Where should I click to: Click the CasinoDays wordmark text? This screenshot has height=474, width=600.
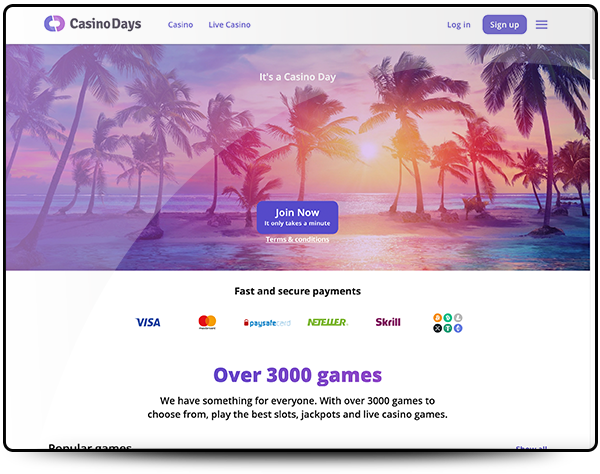tap(105, 24)
